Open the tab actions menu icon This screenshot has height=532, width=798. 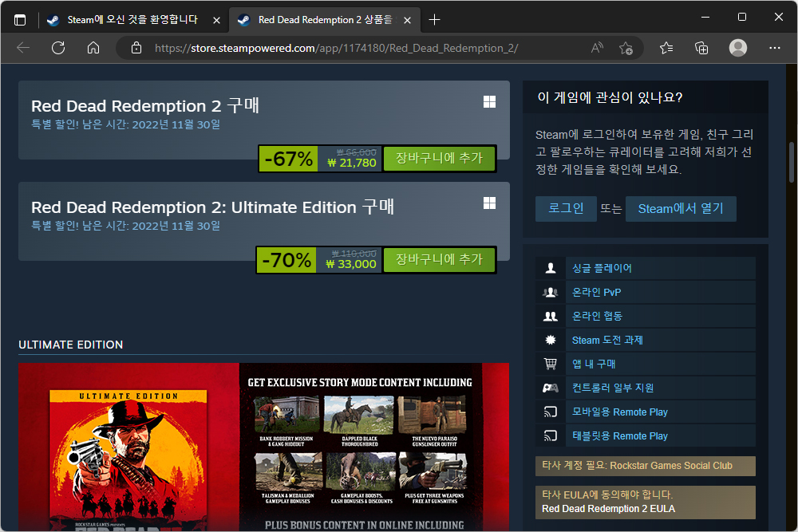point(20,20)
